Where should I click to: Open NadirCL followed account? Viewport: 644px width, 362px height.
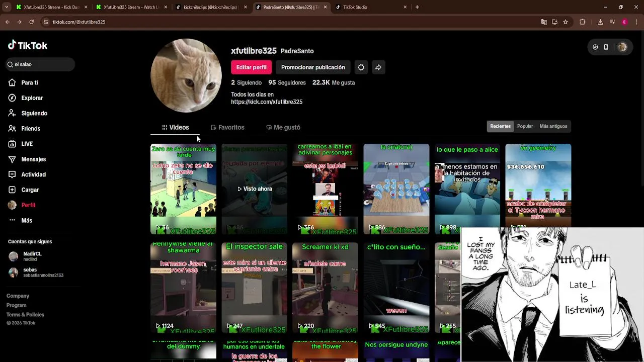32,256
